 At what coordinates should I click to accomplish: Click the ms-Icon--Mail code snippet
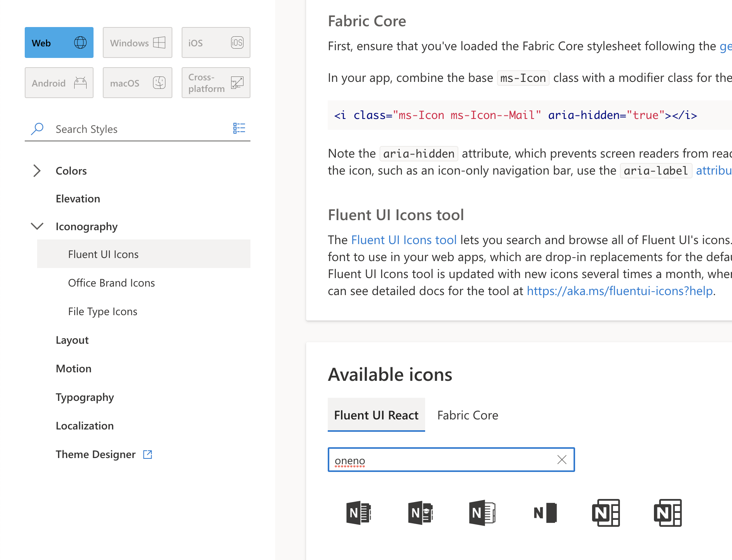[x=516, y=115]
